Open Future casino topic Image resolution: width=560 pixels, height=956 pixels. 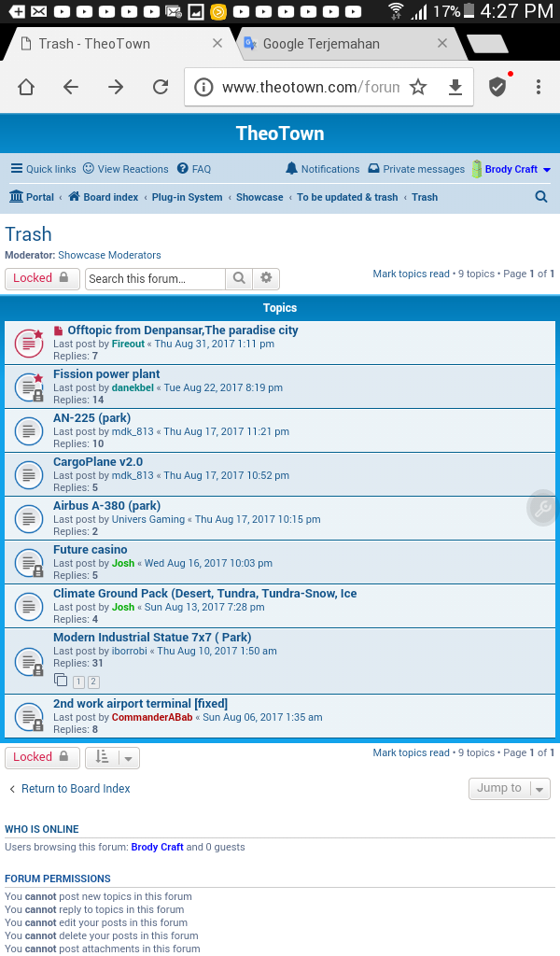click(91, 549)
